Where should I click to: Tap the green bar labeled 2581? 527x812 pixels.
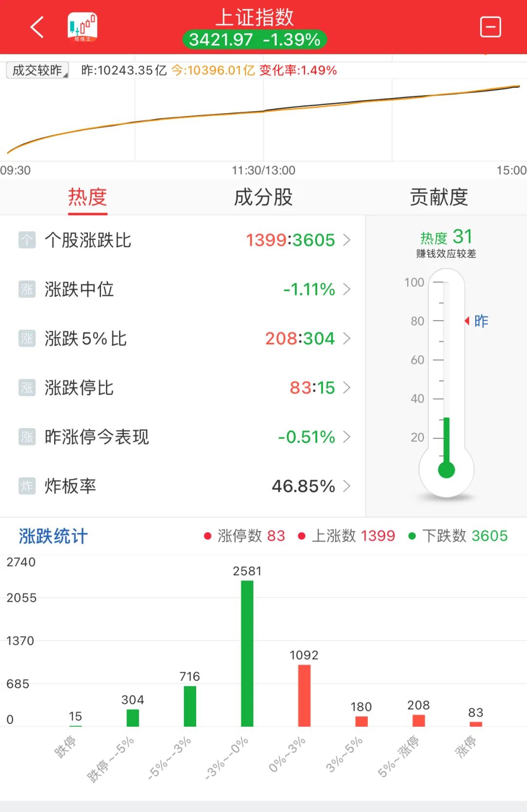coord(247,654)
